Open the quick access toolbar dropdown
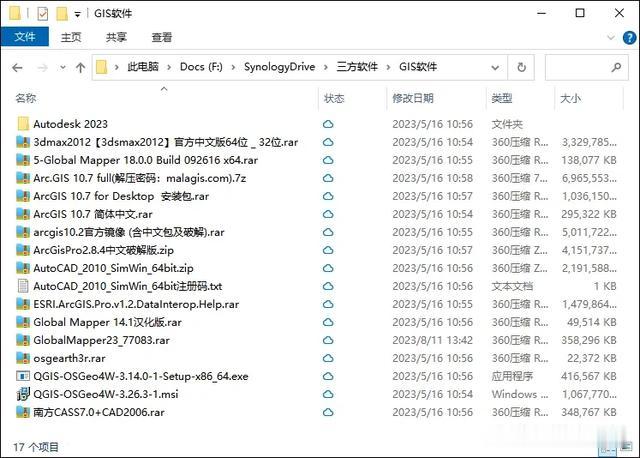Viewport: 640px width, 458px height. coord(77,14)
